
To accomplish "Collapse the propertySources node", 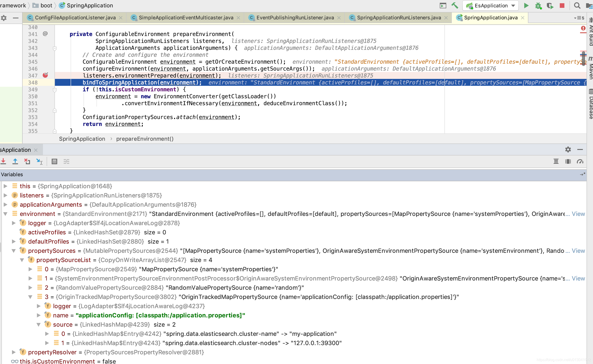I will tap(14, 251).
